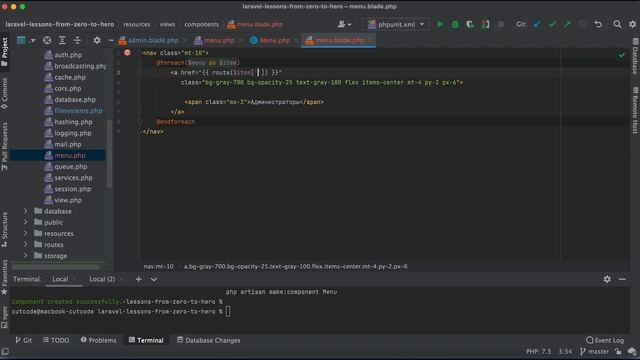Click the inspection status checkmark in editor
Screen dimensions: 640x360
(x=621, y=55)
